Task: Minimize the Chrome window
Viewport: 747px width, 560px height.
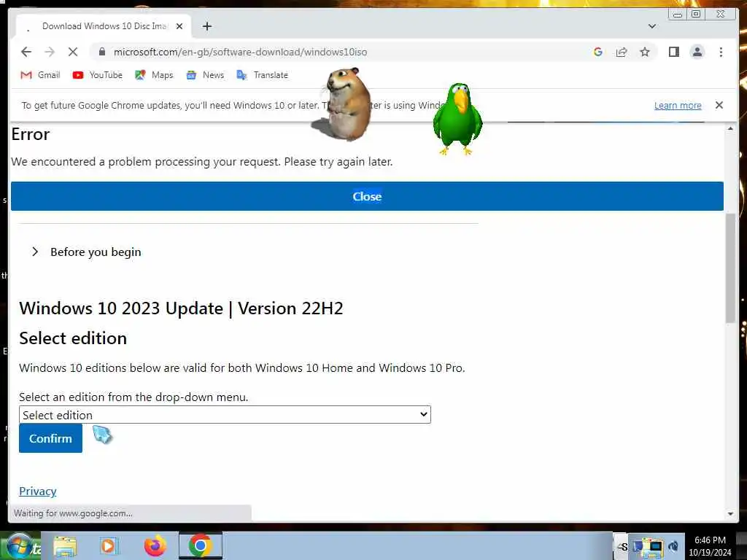Action: (x=678, y=15)
